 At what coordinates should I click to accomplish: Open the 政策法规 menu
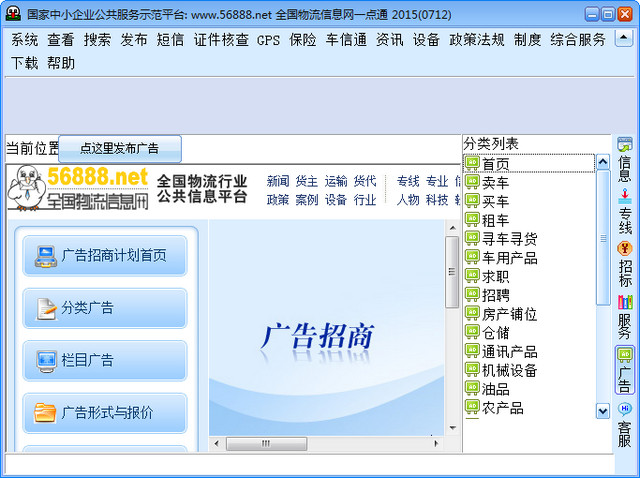point(476,40)
